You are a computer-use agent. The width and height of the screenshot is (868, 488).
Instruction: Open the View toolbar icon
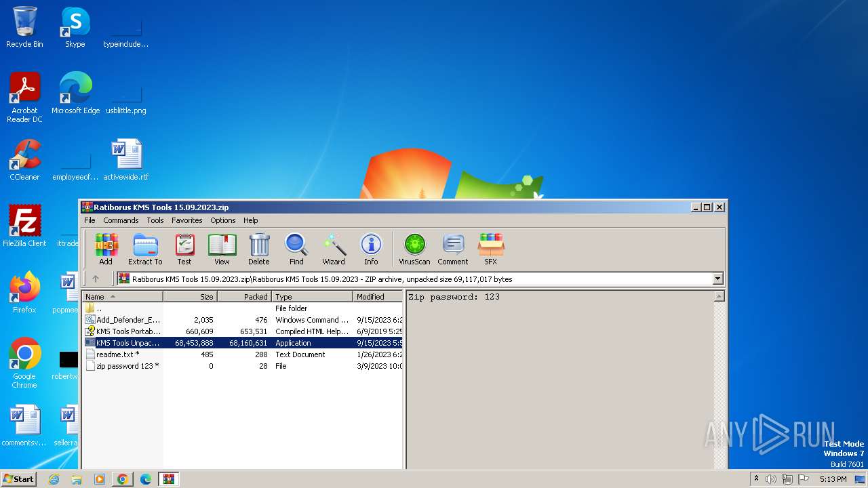pos(222,249)
